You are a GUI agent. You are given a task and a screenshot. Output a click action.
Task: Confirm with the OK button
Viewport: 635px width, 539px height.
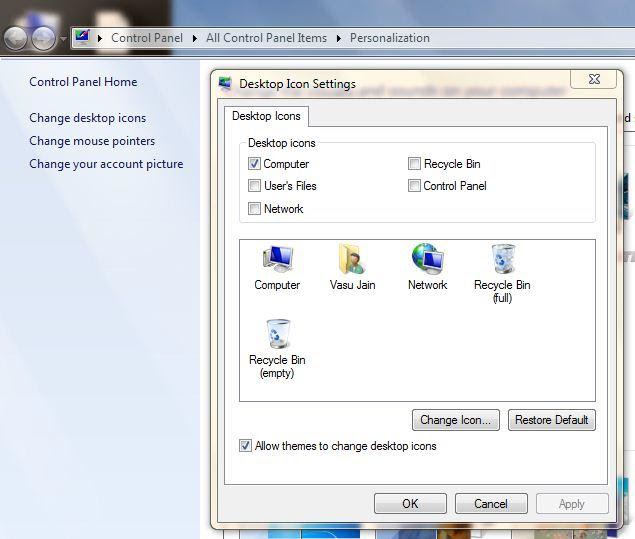tap(410, 503)
